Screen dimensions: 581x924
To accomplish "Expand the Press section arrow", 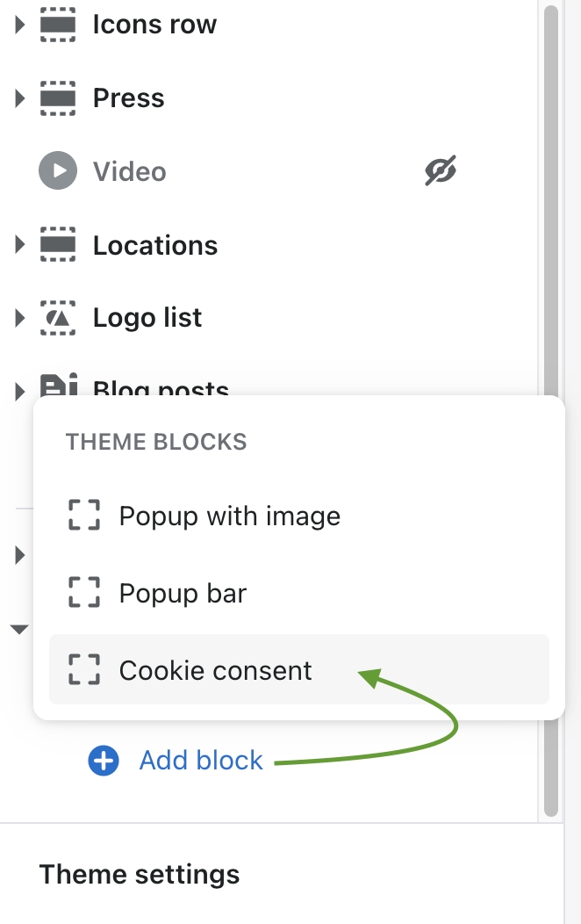I will click(x=20, y=98).
